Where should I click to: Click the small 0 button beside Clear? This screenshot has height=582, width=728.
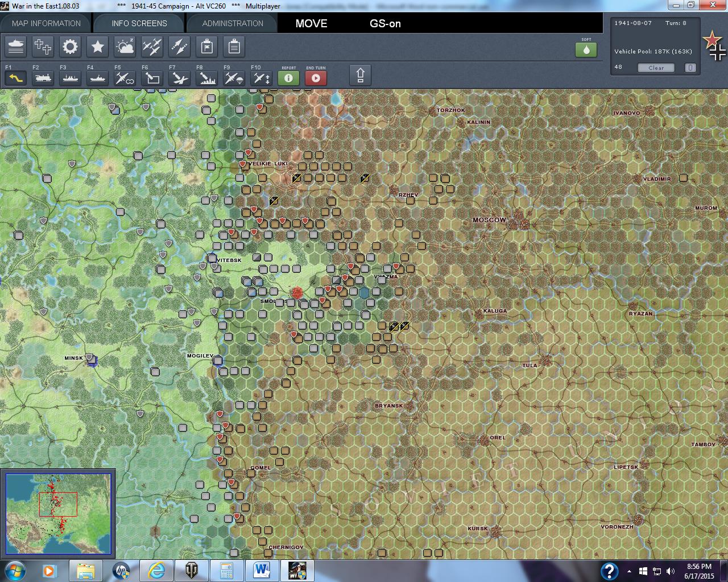690,68
